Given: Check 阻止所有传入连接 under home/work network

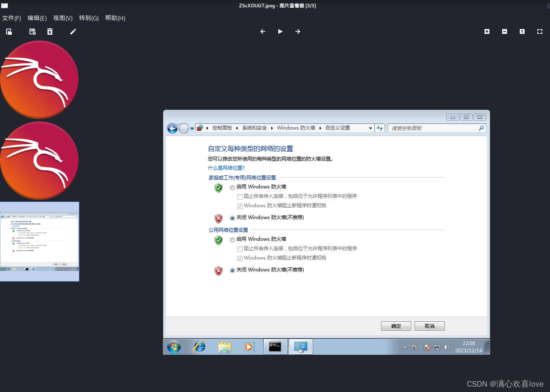Looking at the screenshot, I should [x=240, y=197].
